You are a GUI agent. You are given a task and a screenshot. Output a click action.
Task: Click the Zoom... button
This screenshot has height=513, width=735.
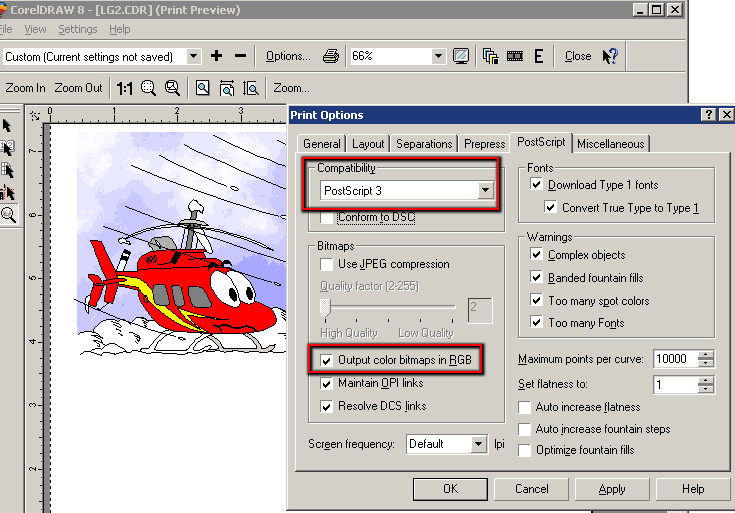click(292, 88)
